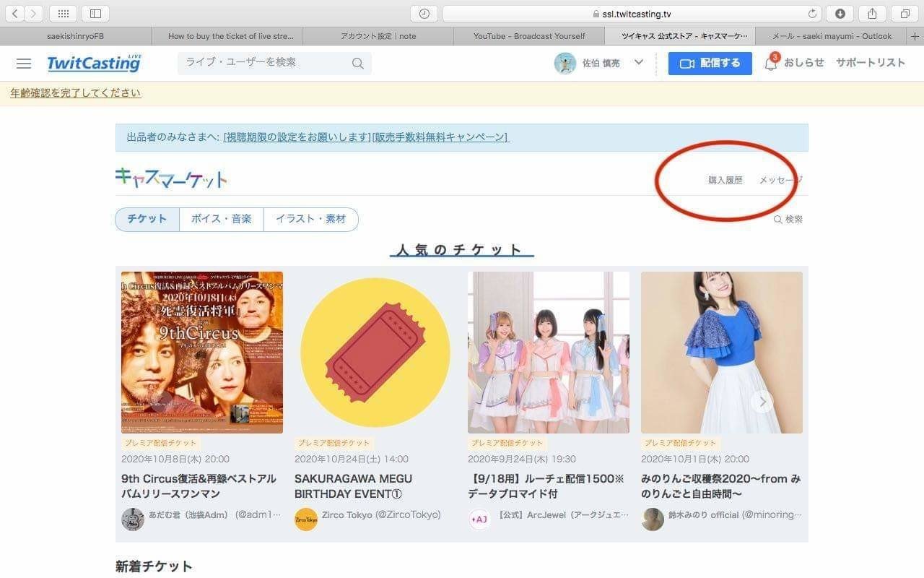This screenshot has height=578, width=924.
Task: Open the ルーチェ idol group thumbnail
Action: pos(549,353)
